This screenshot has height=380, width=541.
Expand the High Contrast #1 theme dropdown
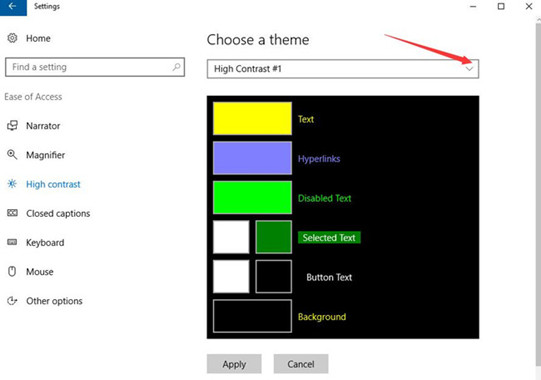[343, 69]
